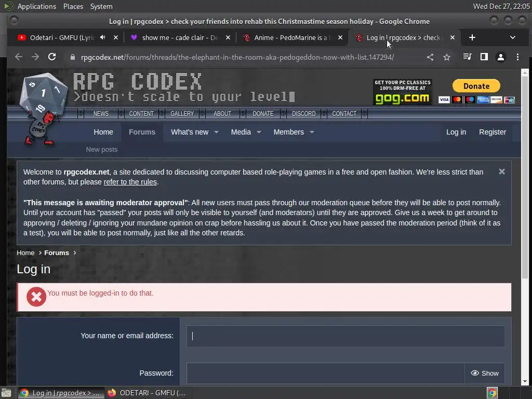Click the Forums breadcrumb
This screenshot has height=399, width=532.
tap(56, 253)
